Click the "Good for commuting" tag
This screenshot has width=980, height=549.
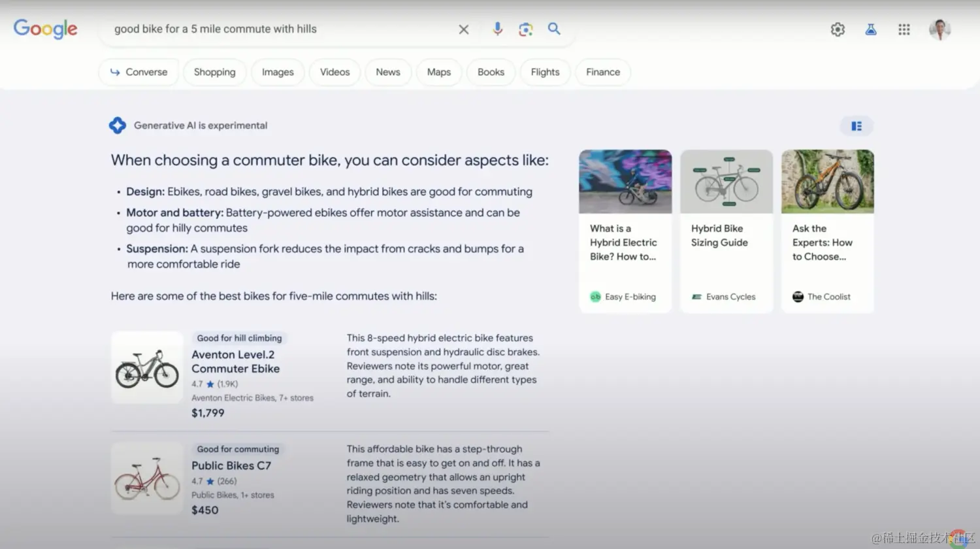tap(238, 449)
